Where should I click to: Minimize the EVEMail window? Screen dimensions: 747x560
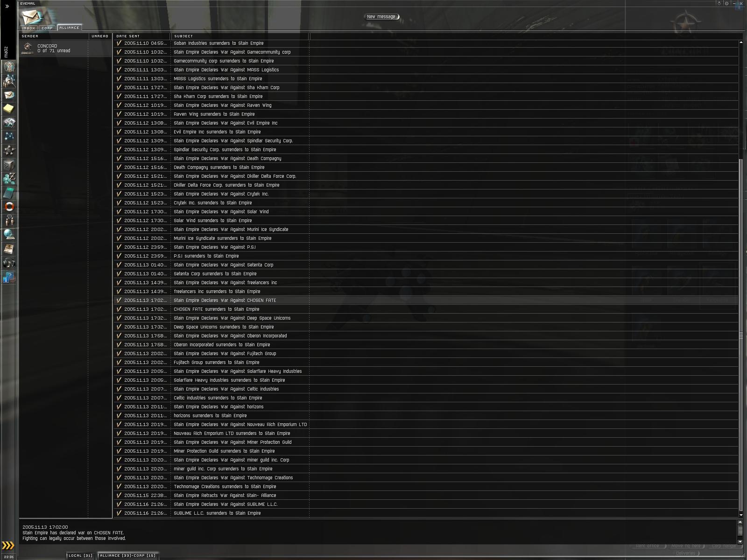click(734, 3)
